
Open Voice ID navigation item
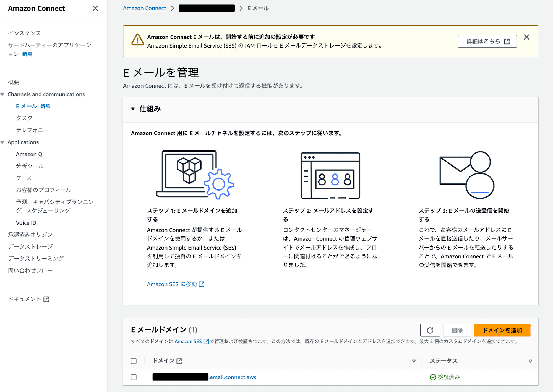[x=26, y=223]
